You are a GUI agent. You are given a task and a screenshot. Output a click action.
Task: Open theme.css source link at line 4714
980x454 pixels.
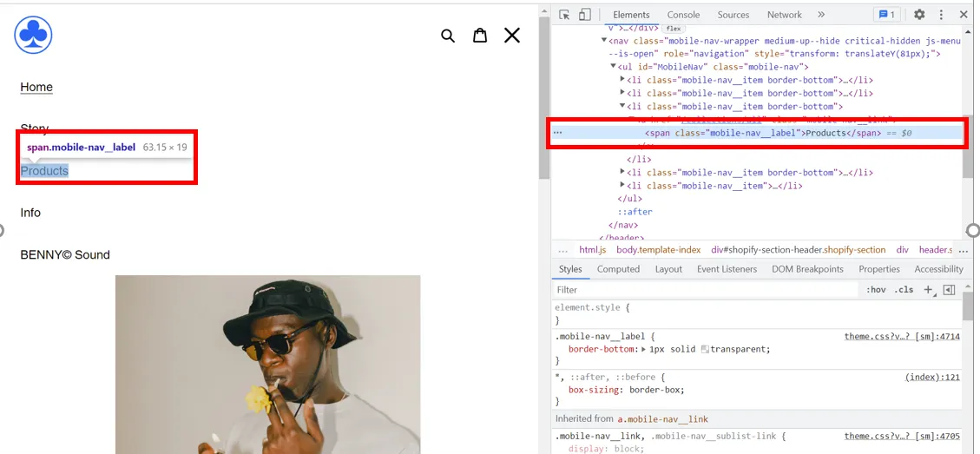click(x=902, y=337)
